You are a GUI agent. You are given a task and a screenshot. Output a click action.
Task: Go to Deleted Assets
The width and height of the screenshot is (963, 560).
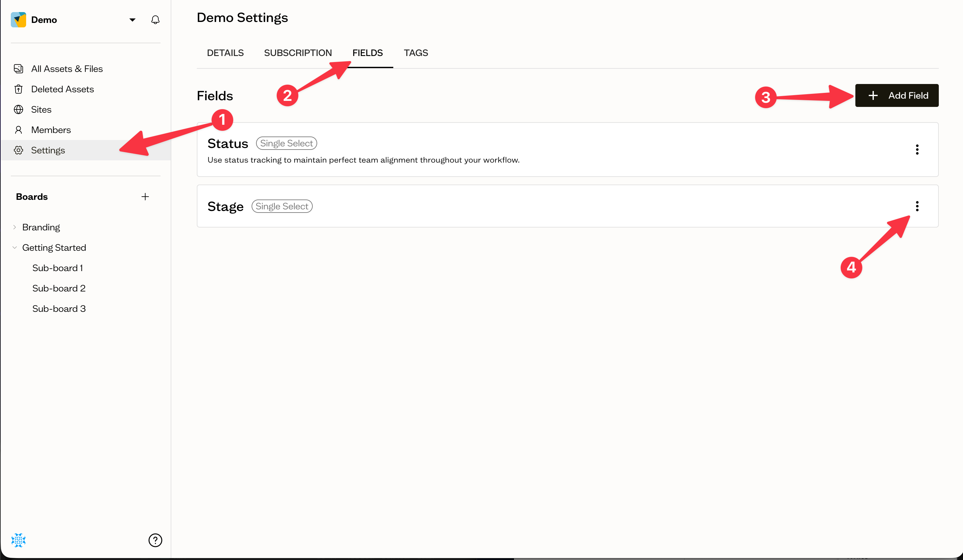(62, 89)
